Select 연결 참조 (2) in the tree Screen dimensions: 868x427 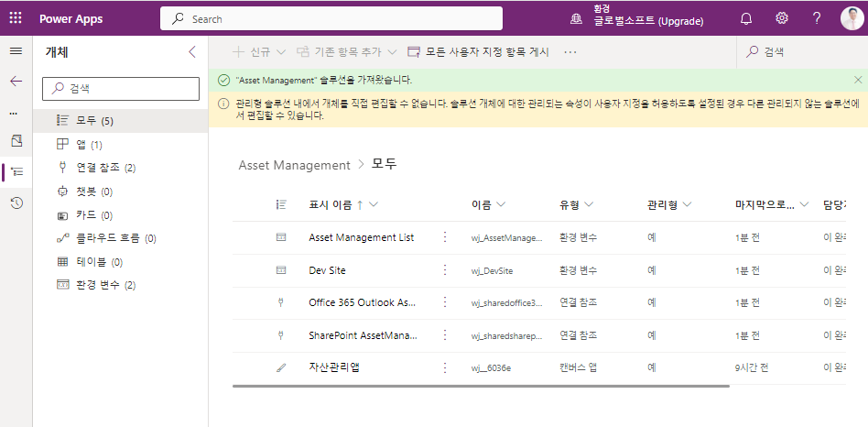120,168
